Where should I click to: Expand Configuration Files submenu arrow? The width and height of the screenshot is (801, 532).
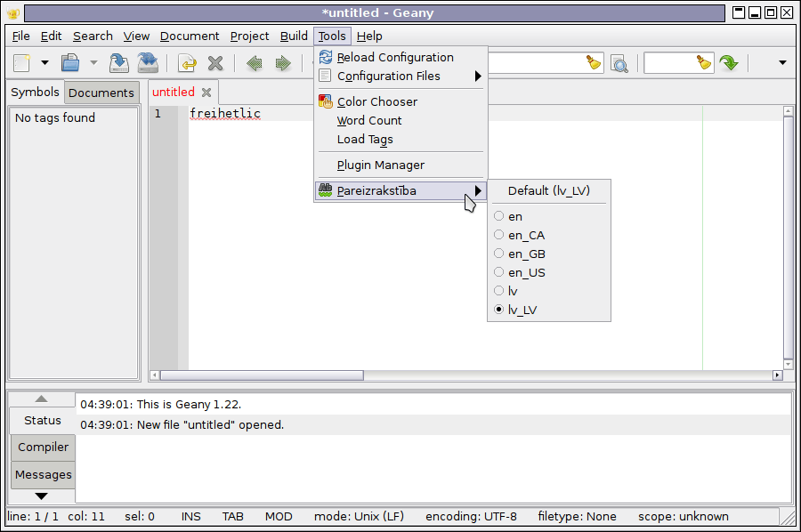pyautogui.click(x=478, y=77)
